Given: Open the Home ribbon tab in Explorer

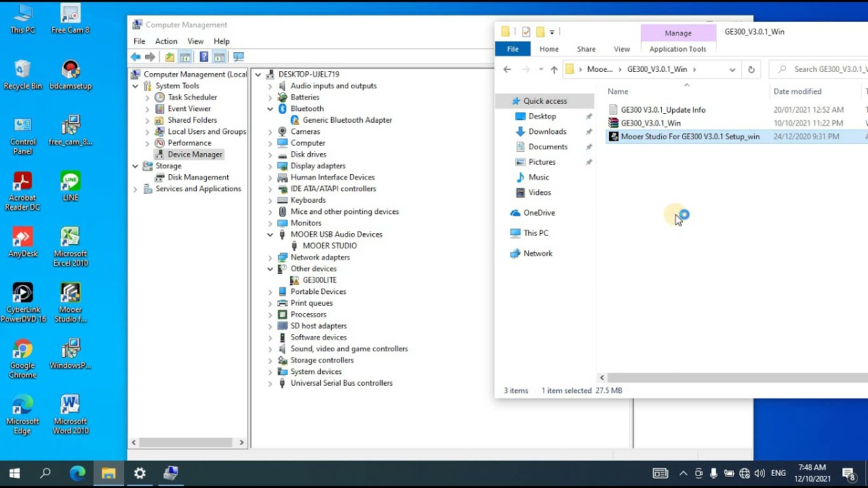Looking at the screenshot, I should pos(549,49).
